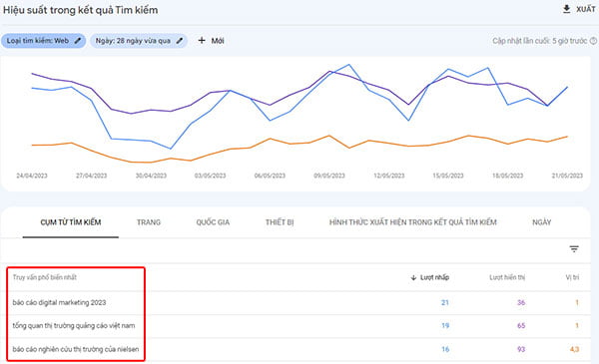The width and height of the screenshot is (599, 364).
Task: Click help icon beside last updated text
Action: [x=593, y=41]
